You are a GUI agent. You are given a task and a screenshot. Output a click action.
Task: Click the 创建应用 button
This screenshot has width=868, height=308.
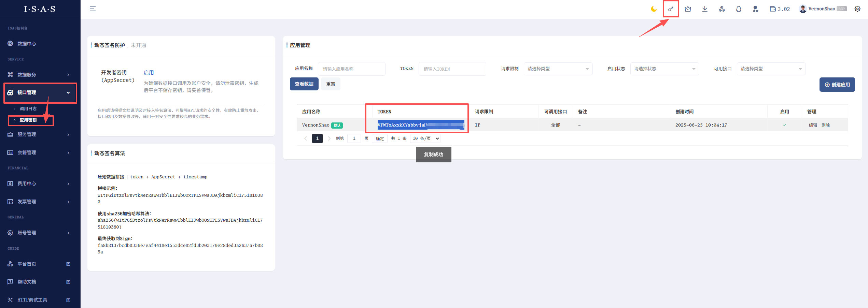[837, 85]
